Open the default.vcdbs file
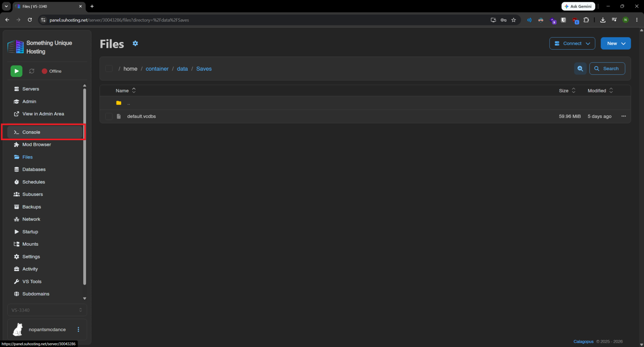The height and width of the screenshot is (347, 644). pos(141,116)
